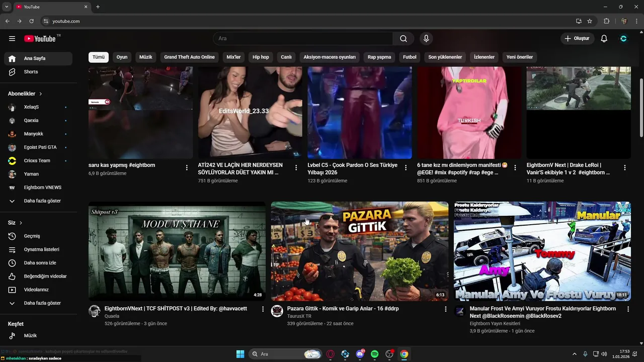The image size is (644, 362).
Task: Select the Futbol filter chip
Action: pyautogui.click(x=410, y=57)
